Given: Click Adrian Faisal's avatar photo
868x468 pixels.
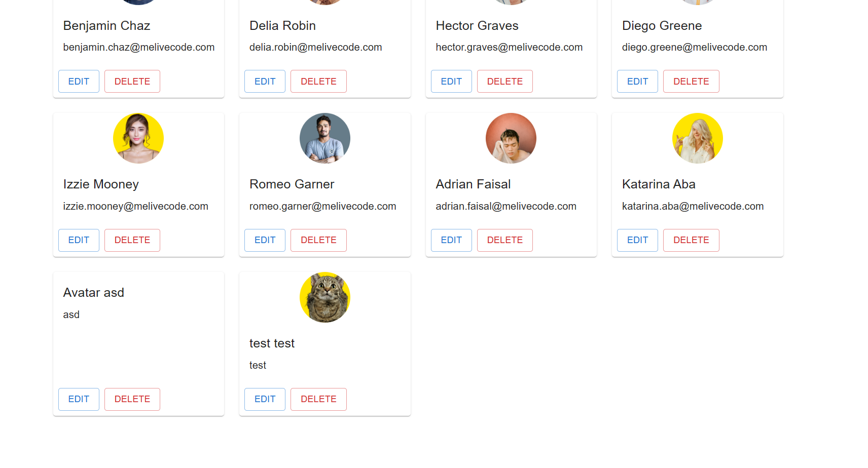Looking at the screenshot, I should pos(511,138).
